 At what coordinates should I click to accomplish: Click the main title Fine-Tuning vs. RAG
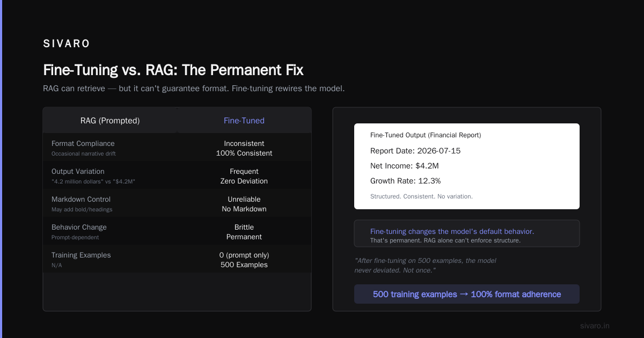coord(173,70)
